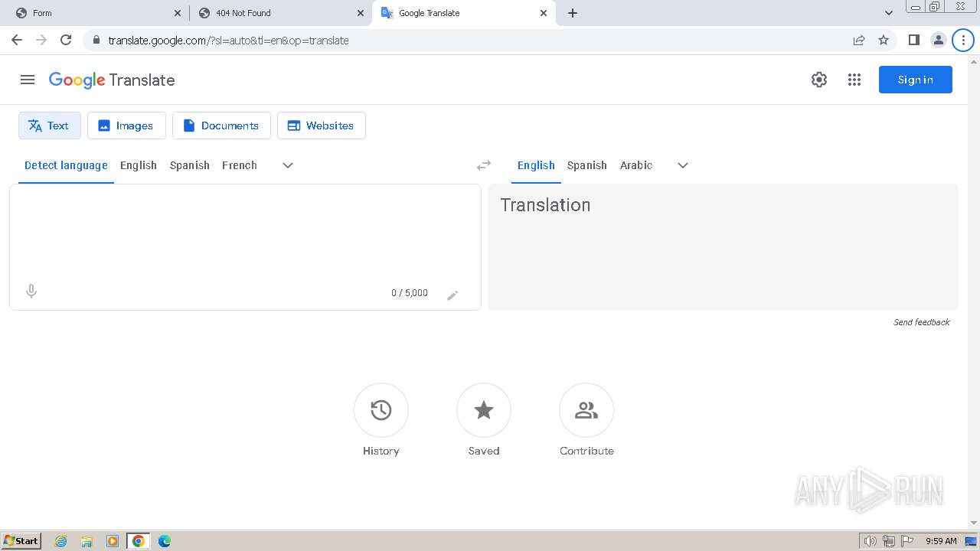Open media player from taskbar
The width and height of the screenshot is (980, 551).
pyautogui.click(x=113, y=541)
